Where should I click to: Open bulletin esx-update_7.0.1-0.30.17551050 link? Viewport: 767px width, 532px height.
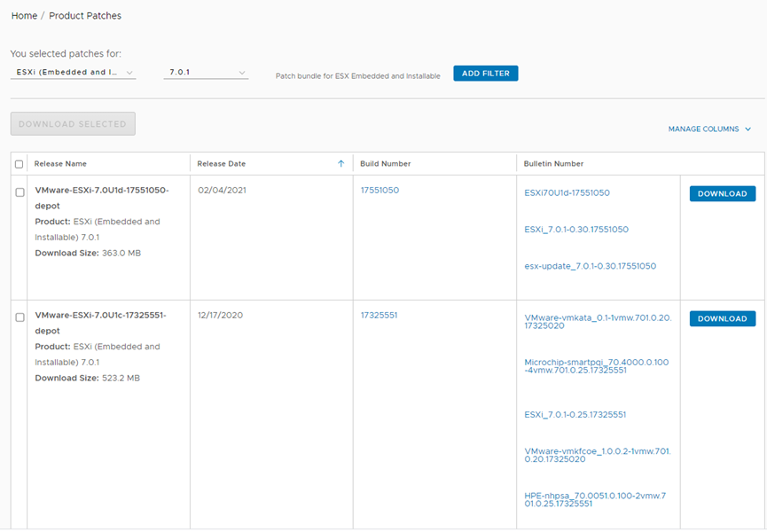coord(591,266)
